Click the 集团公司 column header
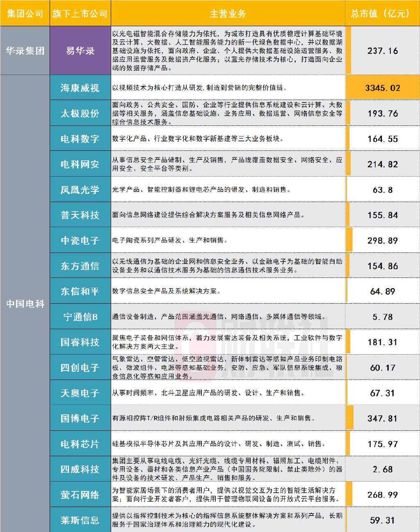Viewport: 420px width, 532px height. (25, 12)
